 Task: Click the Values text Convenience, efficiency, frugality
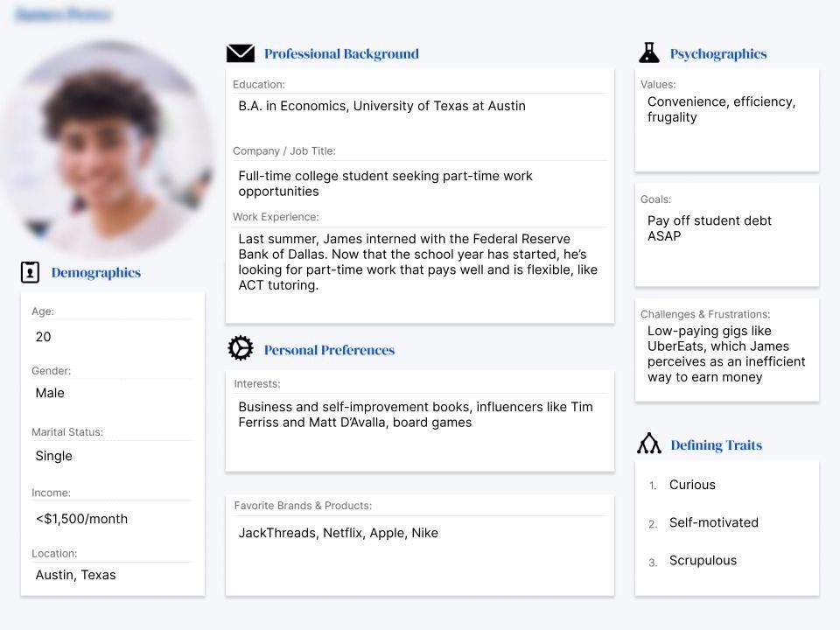click(721, 109)
